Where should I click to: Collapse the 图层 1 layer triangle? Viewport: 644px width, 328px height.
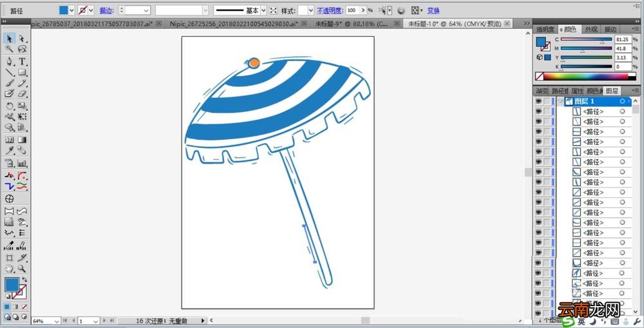click(560, 101)
